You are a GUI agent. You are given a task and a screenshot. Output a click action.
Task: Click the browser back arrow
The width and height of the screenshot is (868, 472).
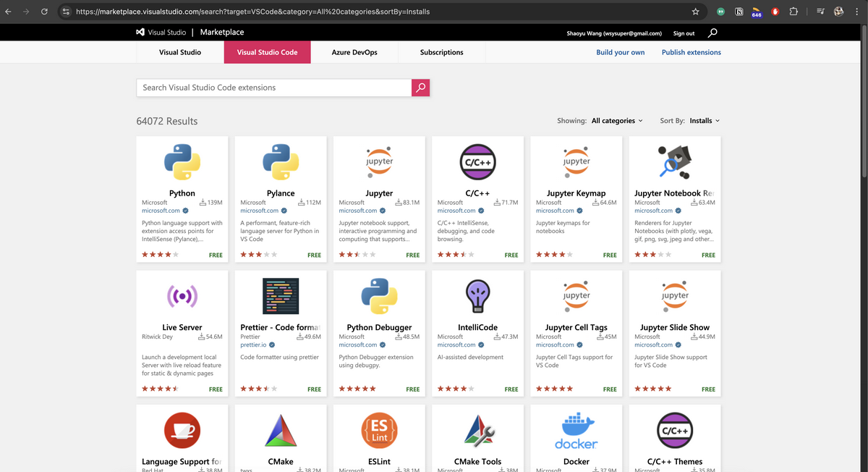click(9, 12)
